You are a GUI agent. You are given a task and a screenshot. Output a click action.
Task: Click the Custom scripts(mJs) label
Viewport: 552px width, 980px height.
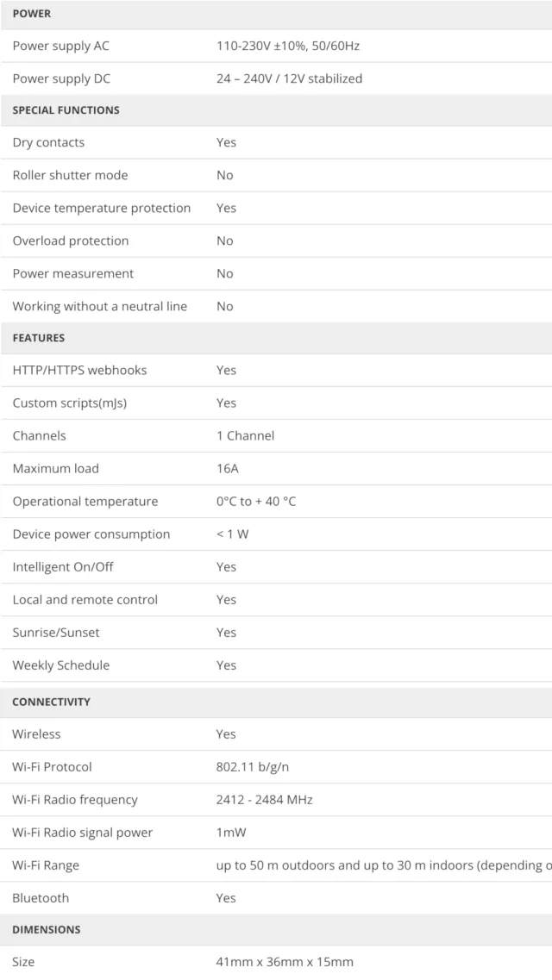pyautogui.click(x=69, y=403)
